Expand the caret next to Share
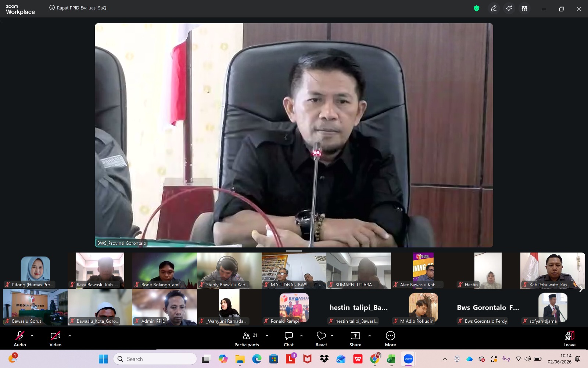Viewport: 588px width, 368px height. pyautogui.click(x=369, y=336)
